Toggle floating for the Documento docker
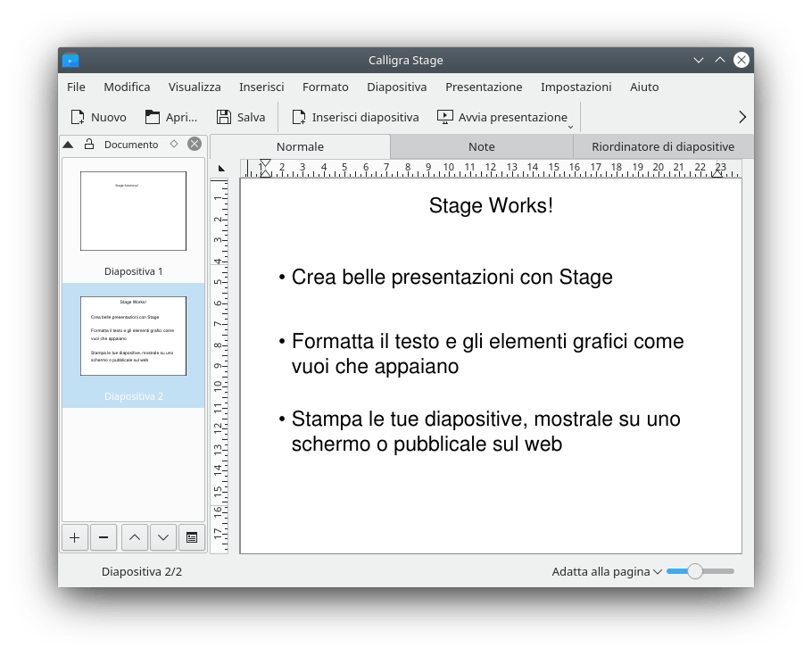This screenshot has width=812, height=656. click(x=174, y=144)
